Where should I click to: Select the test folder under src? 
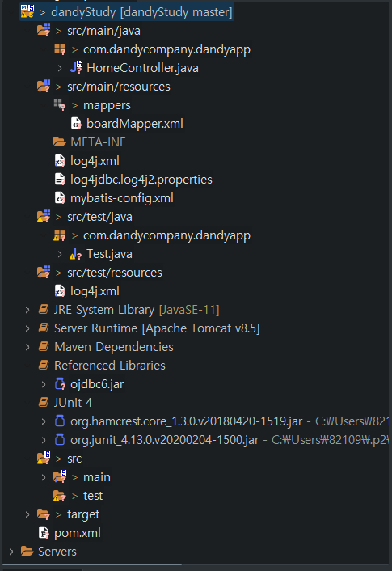tap(93, 496)
